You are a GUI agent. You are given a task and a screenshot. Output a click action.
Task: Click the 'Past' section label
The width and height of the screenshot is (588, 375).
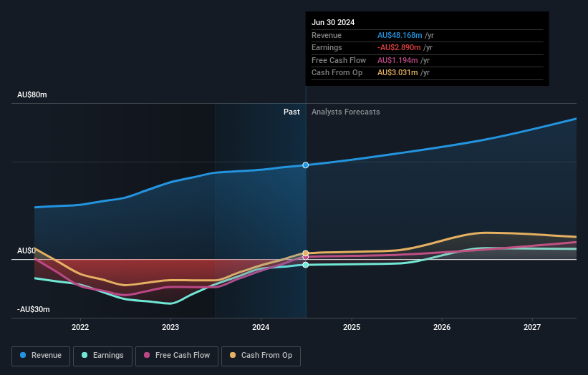291,112
